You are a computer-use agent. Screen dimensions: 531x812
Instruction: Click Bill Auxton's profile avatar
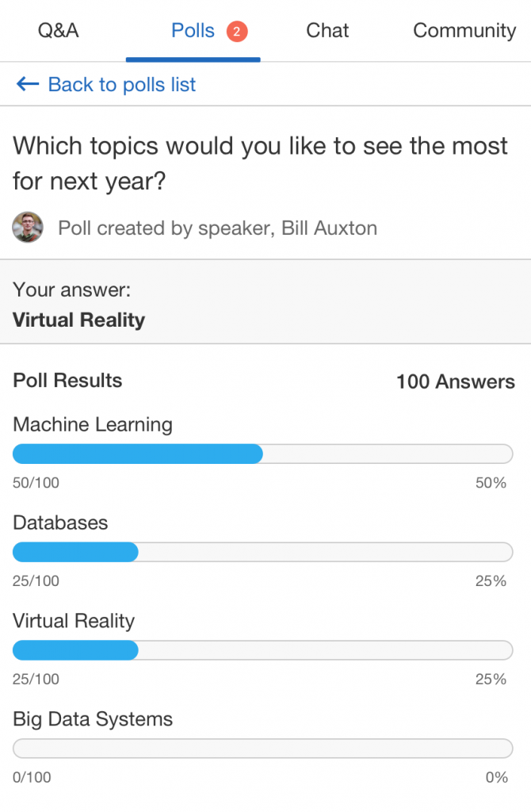pos(27,228)
